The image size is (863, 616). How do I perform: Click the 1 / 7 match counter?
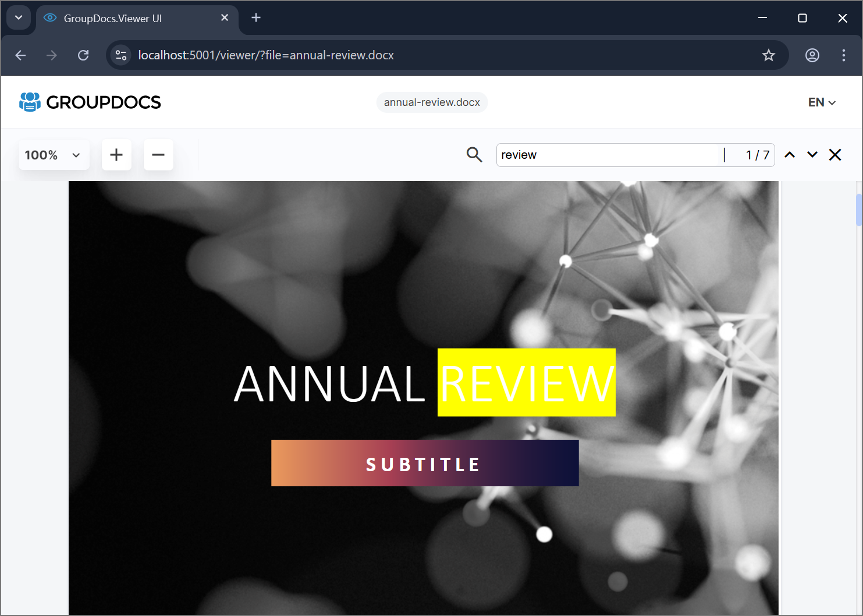[758, 155]
